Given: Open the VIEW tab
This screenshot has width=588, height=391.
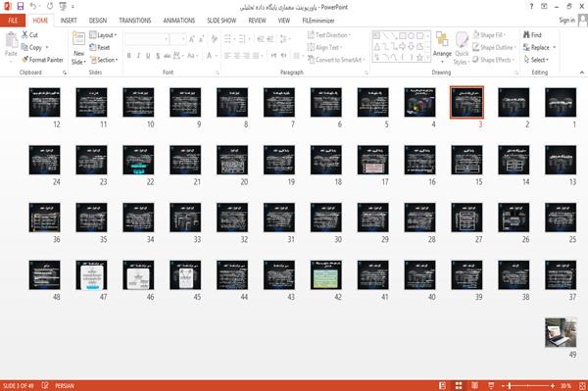Looking at the screenshot, I should click(284, 21).
